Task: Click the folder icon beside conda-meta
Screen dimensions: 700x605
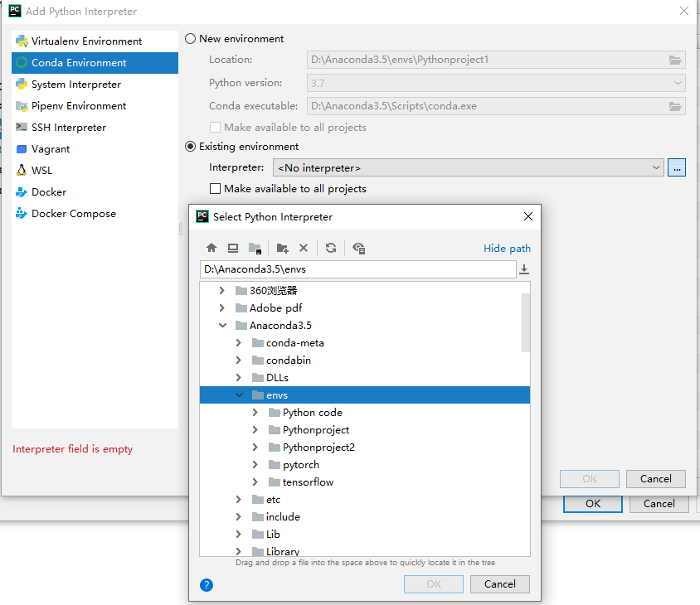Action: coord(258,342)
